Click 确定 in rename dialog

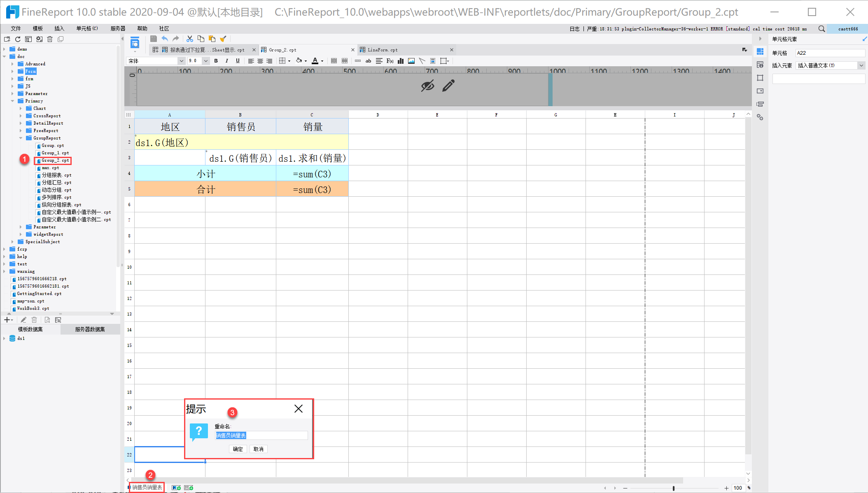click(238, 449)
